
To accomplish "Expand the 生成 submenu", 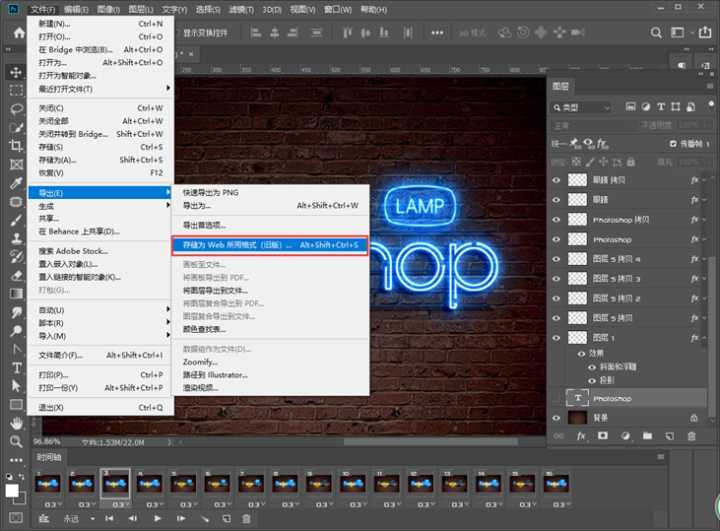I will coord(101,206).
